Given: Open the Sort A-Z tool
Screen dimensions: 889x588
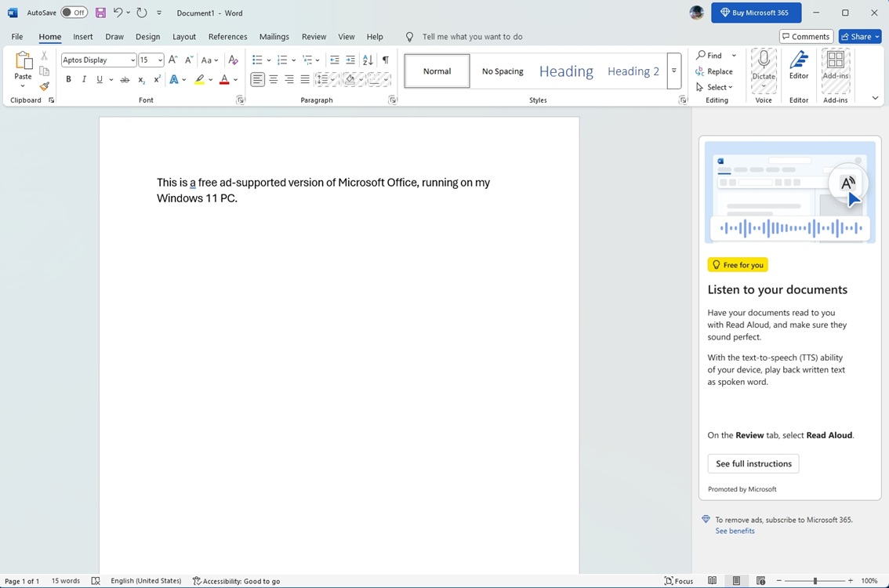Looking at the screenshot, I should [368, 60].
